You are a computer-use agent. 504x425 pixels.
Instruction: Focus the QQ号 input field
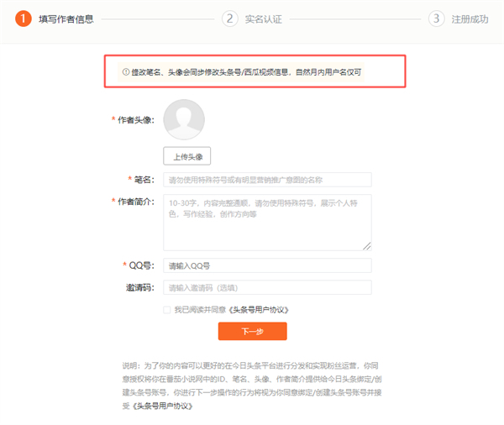click(x=267, y=265)
